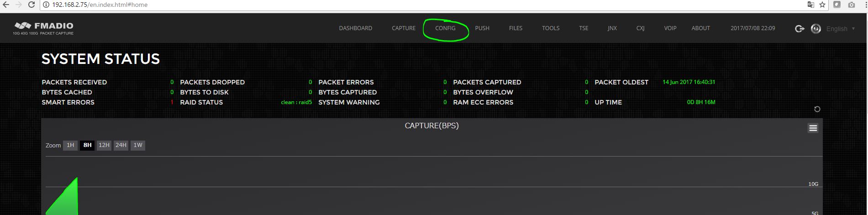Screen dimensions: 868x215
Task: Click the shield extension icon
Action: point(837,5)
